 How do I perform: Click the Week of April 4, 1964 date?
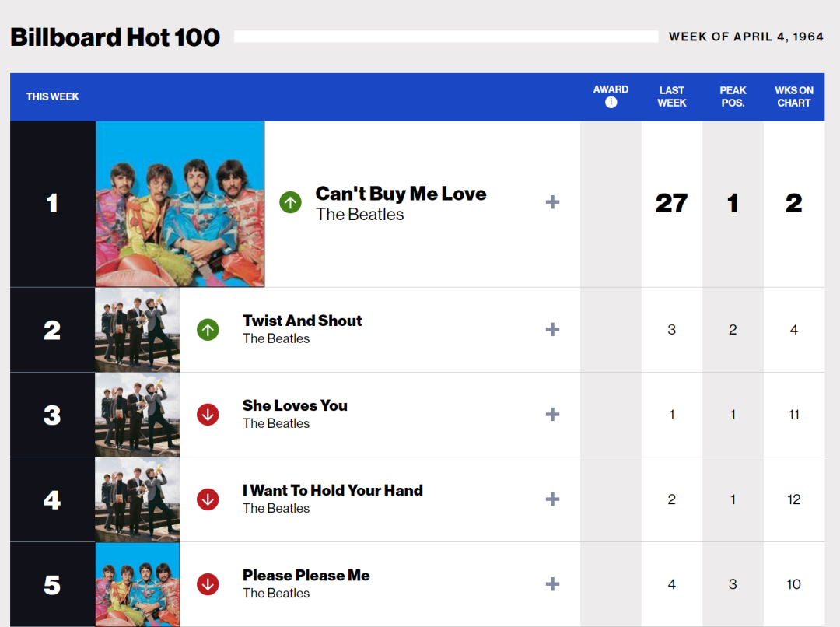745,37
